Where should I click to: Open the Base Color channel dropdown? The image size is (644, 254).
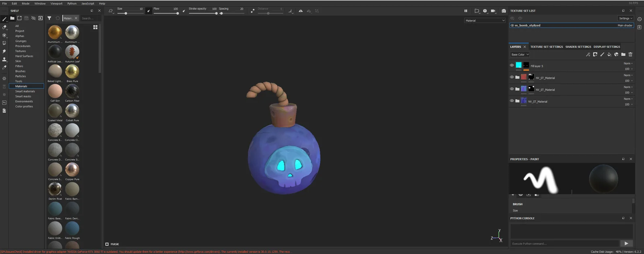pyautogui.click(x=520, y=54)
